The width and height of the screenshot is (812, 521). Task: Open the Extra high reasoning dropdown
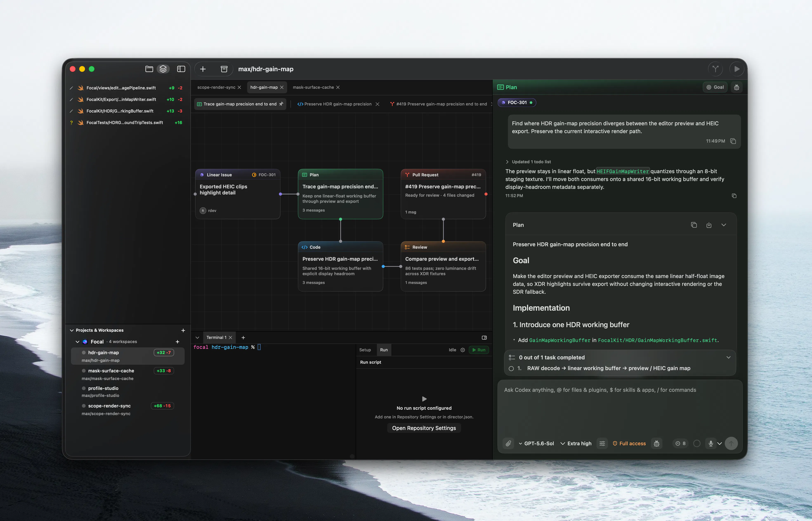point(576,444)
